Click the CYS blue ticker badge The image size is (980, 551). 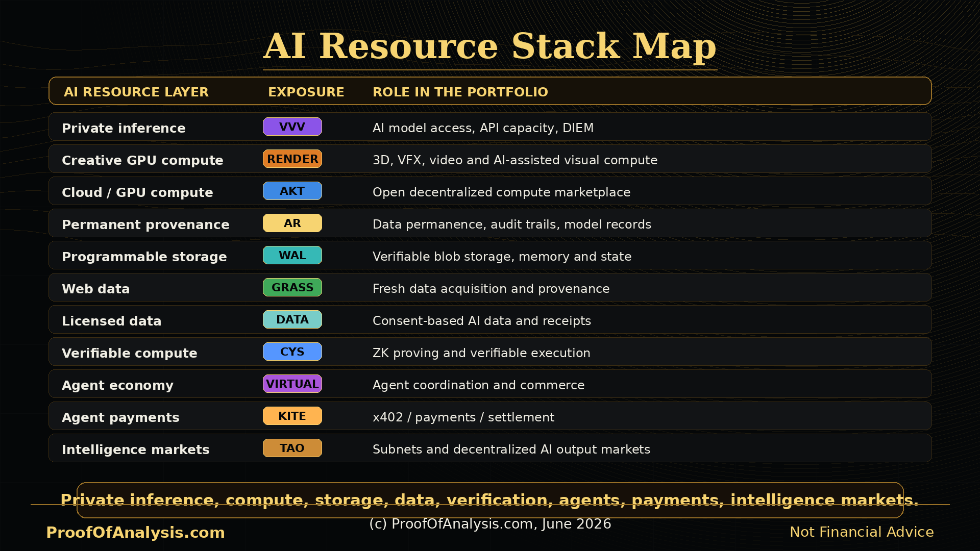coord(292,352)
